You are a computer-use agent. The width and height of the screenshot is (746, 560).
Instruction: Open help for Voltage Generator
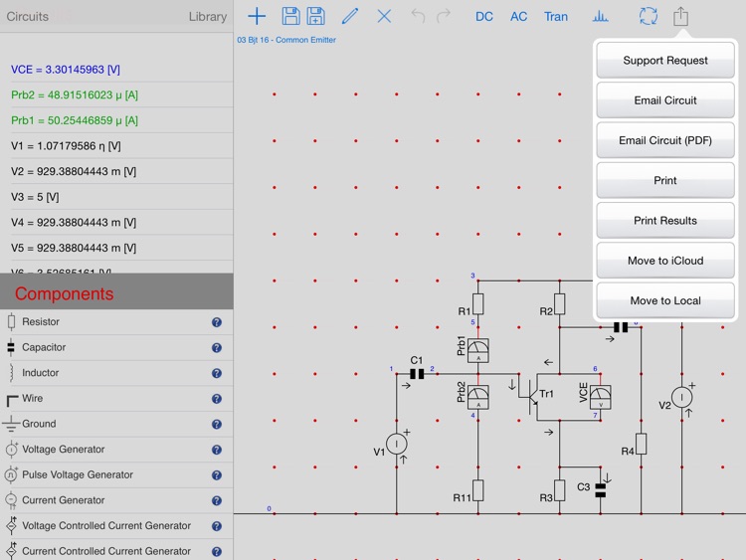[217, 451]
